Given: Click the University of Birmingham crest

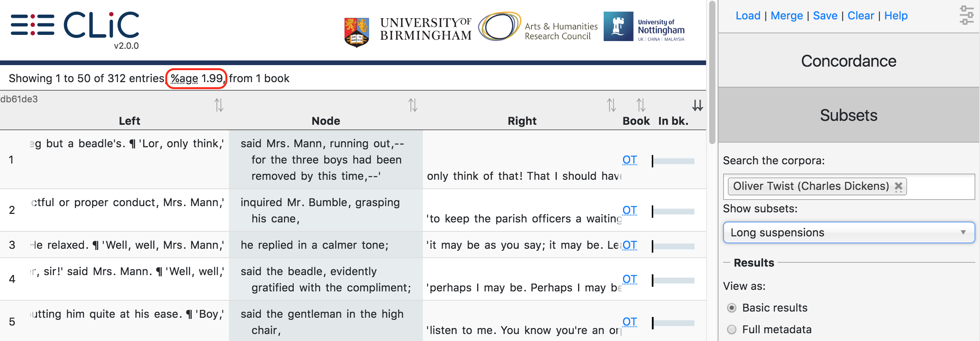Looking at the screenshot, I should pos(357,33).
